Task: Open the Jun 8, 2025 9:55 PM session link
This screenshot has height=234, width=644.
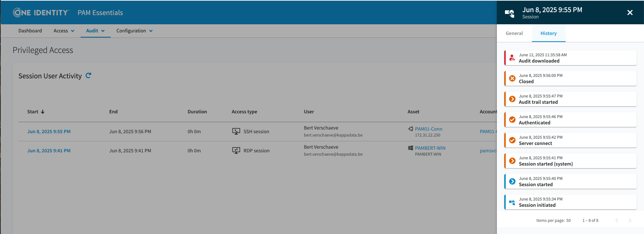Action: pos(49,132)
